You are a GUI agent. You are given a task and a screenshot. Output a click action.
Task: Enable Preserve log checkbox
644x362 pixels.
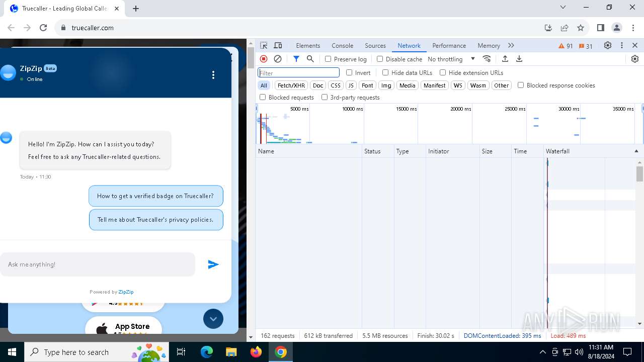(x=328, y=59)
